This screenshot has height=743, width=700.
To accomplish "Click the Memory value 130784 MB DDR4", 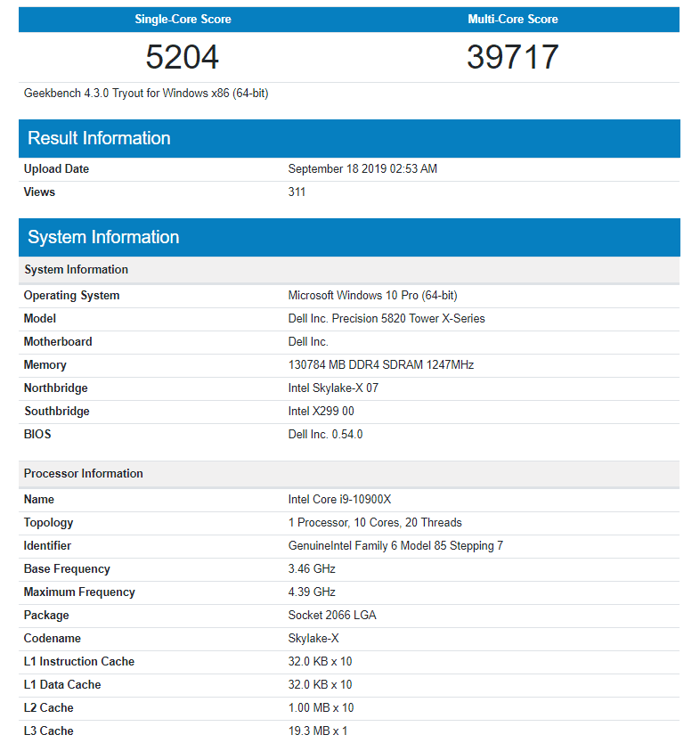I will pos(380,365).
